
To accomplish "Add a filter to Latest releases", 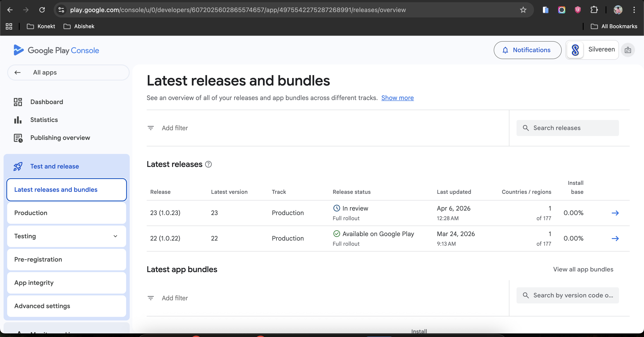I will [x=174, y=128].
